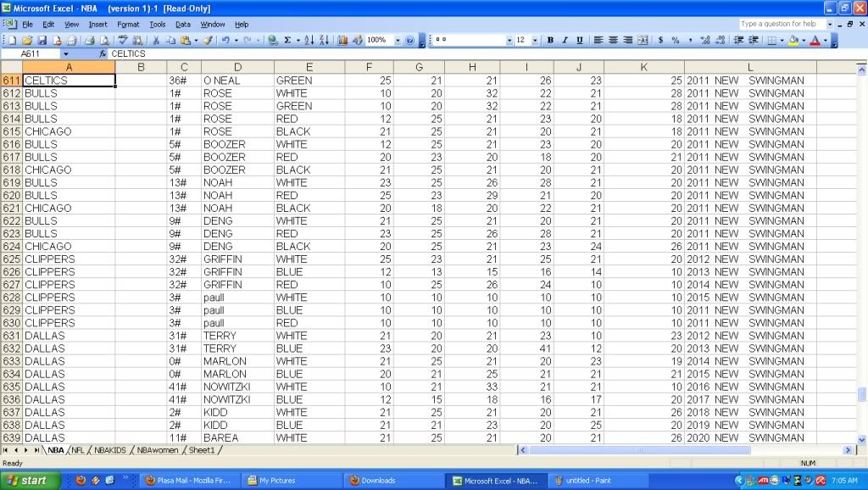
Task: Apply yellow Fill Color bucket
Action: pos(793,41)
